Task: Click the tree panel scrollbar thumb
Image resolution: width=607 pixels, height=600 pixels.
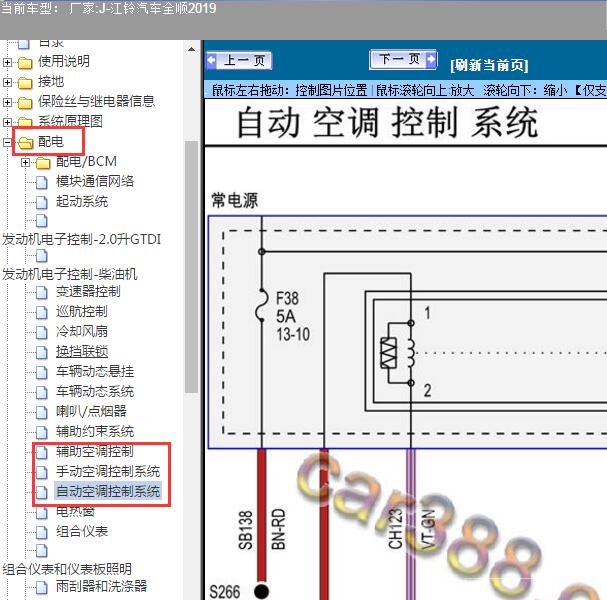Action: pos(191,267)
